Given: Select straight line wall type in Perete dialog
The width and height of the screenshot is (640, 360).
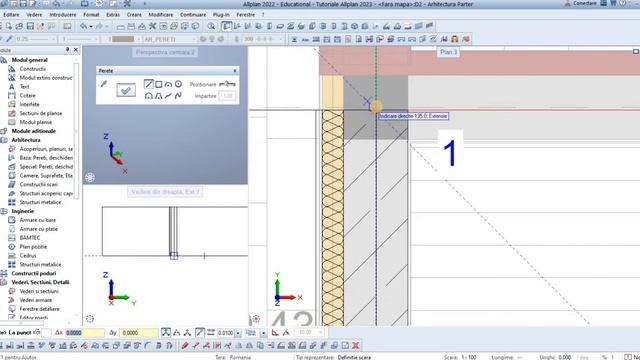Looking at the screenshot, I should pos(149,84).
